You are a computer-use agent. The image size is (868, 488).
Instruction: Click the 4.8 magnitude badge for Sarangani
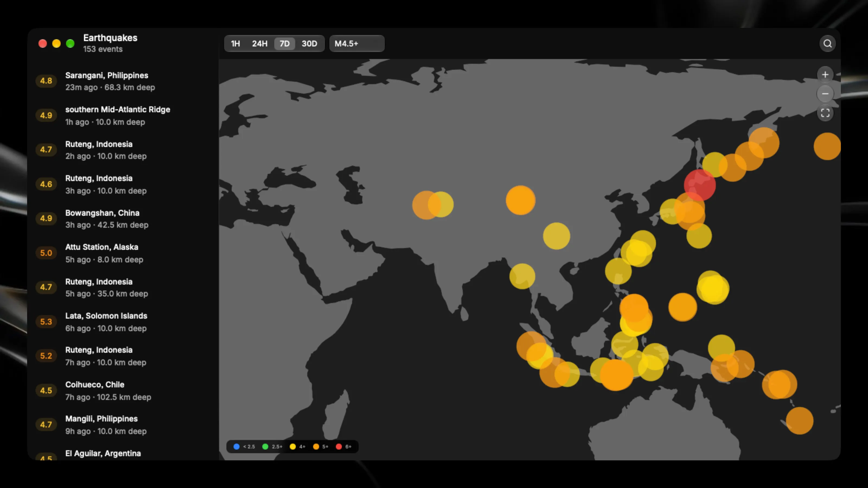[x=46, y=81]
